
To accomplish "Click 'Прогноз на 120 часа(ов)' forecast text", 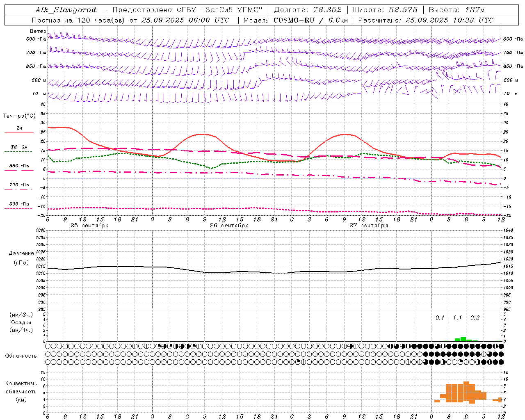I will click(79, 20).
